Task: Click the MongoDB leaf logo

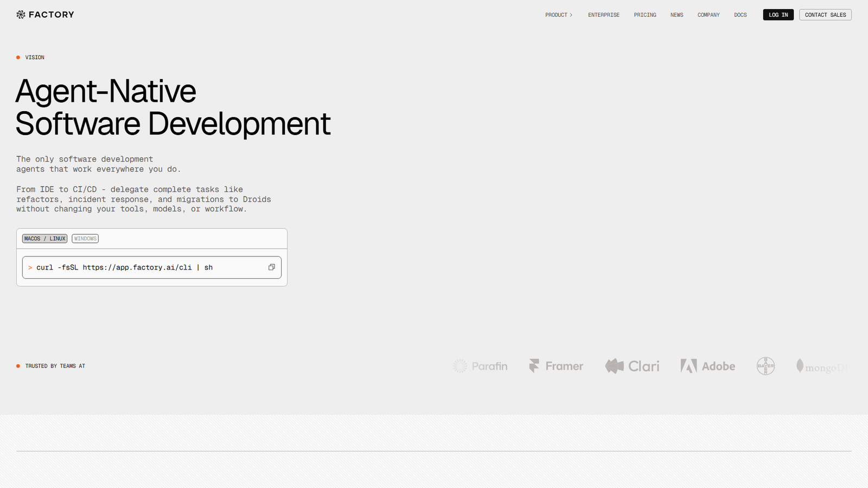Action: pos(800,366)
